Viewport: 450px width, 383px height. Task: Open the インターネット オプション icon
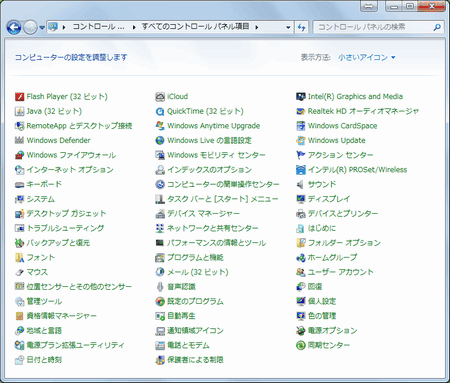pyautogui.click(x=19, y=170)
